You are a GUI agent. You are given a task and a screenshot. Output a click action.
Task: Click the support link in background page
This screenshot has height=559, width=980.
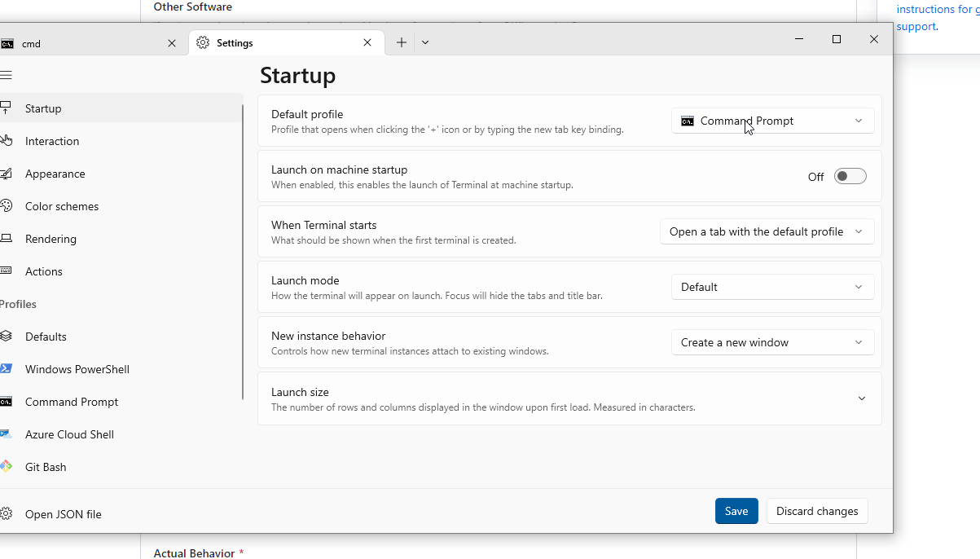[916, 26]
